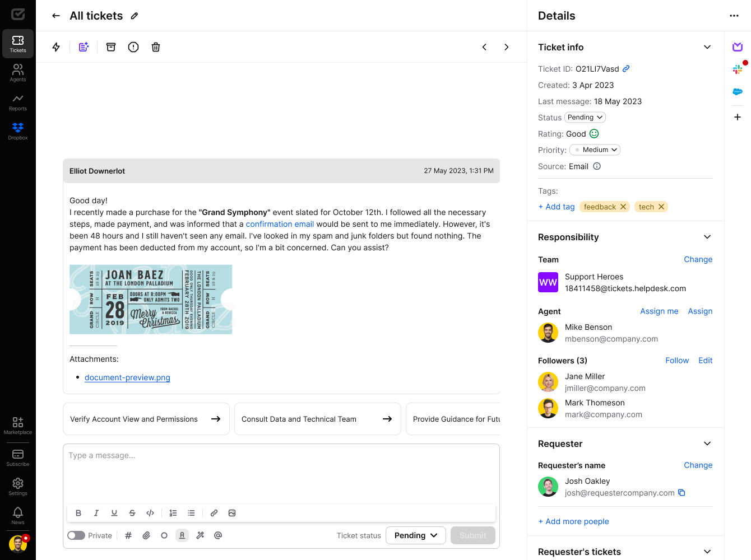Click Change next to Team

pyautogui.click(x=698, y=259)
